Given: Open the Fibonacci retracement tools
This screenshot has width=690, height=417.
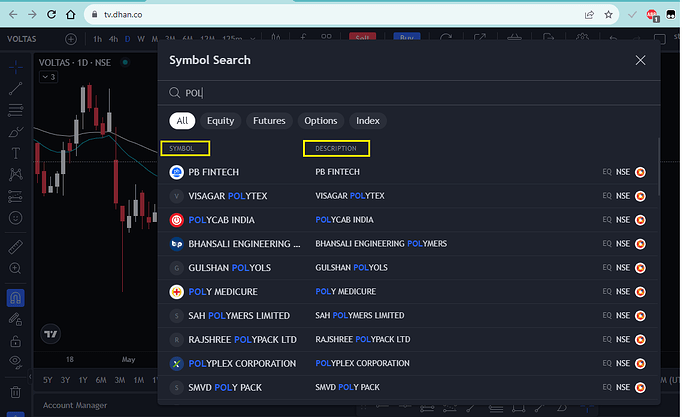Looking at the screenshot, I should pos(15,110).
